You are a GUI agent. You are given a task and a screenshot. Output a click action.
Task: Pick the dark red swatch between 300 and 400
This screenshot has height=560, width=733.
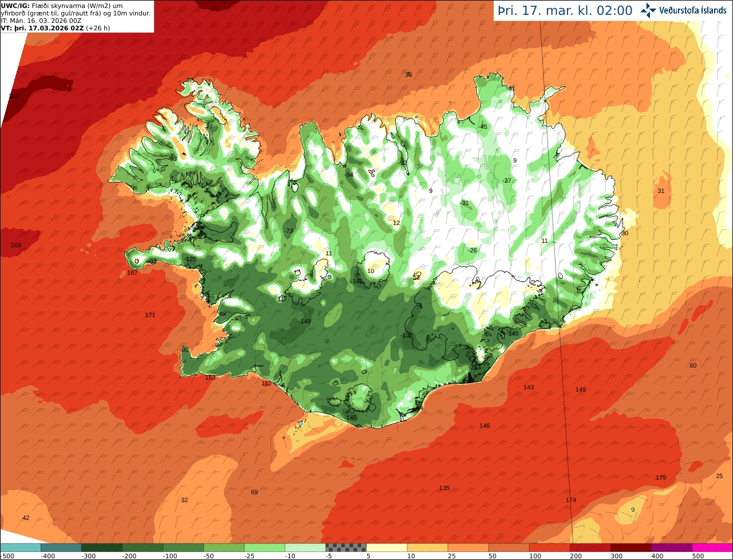click(x=630, y=547)
